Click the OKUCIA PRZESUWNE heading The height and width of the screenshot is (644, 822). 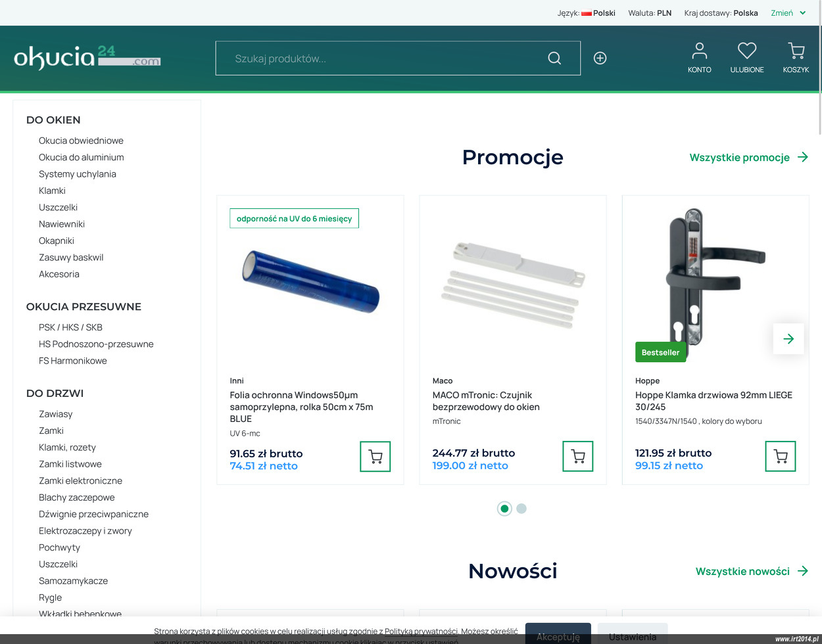coord(84,307)
